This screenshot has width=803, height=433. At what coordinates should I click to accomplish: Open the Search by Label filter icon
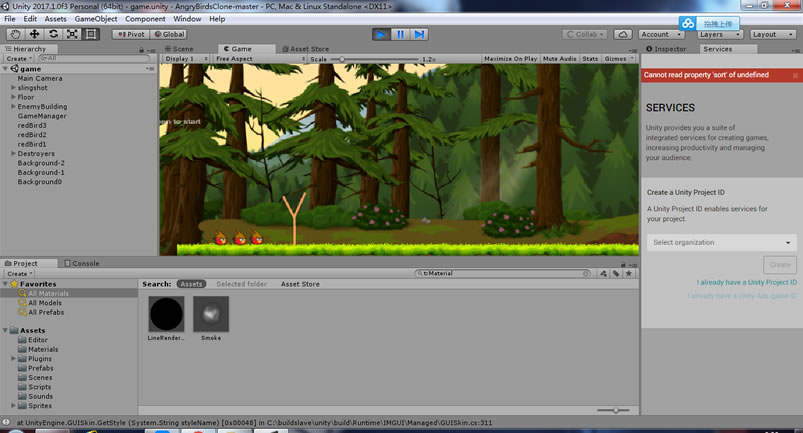click(616, 274)
